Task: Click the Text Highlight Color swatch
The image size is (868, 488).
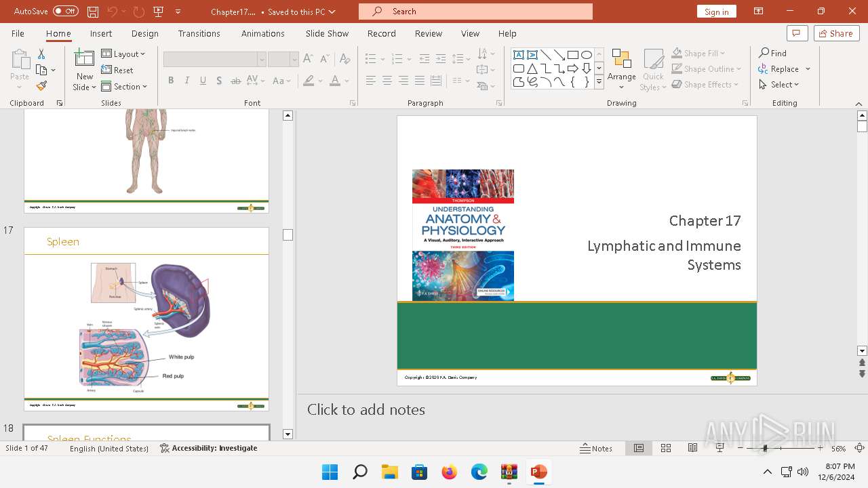Action: pyautogui.click(x=309, y=81)
